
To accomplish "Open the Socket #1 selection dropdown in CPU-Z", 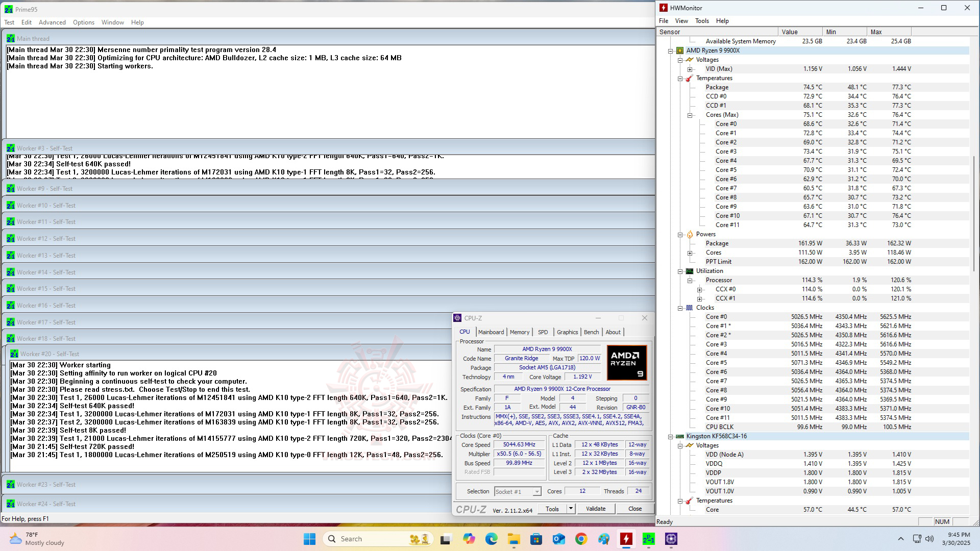I will (536, 491).
